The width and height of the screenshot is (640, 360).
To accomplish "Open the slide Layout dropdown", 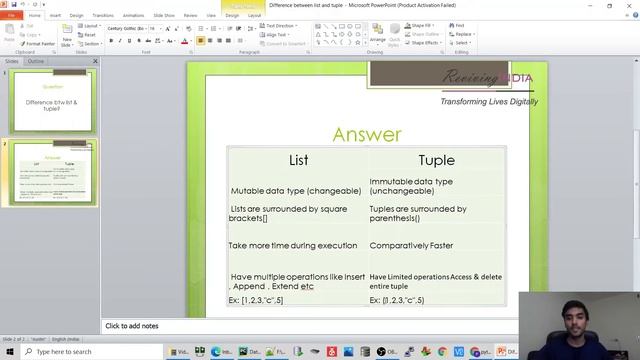I will (89, 26).
